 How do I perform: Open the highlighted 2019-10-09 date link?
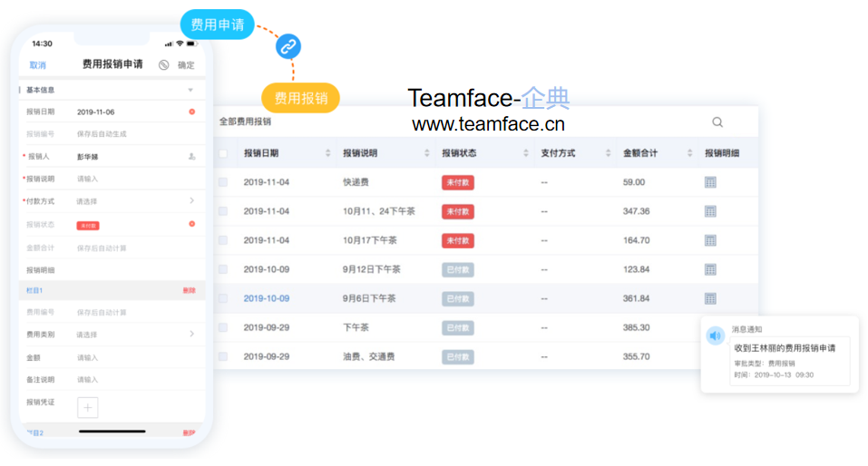point(267,298)
